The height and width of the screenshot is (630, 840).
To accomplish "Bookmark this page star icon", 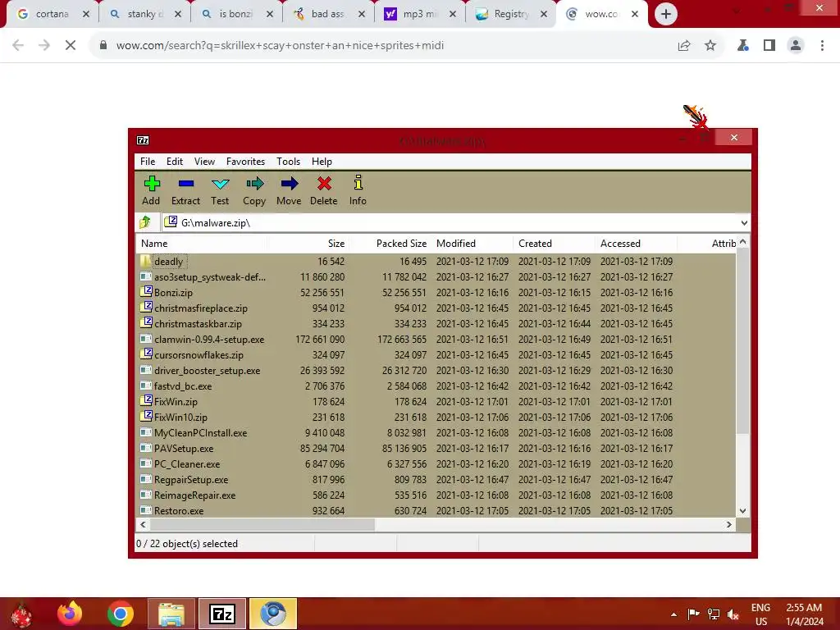I will (x=710, y=46).
